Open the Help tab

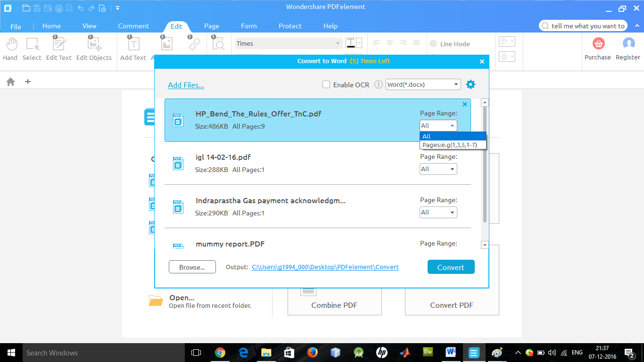click(x=330, y=26)
